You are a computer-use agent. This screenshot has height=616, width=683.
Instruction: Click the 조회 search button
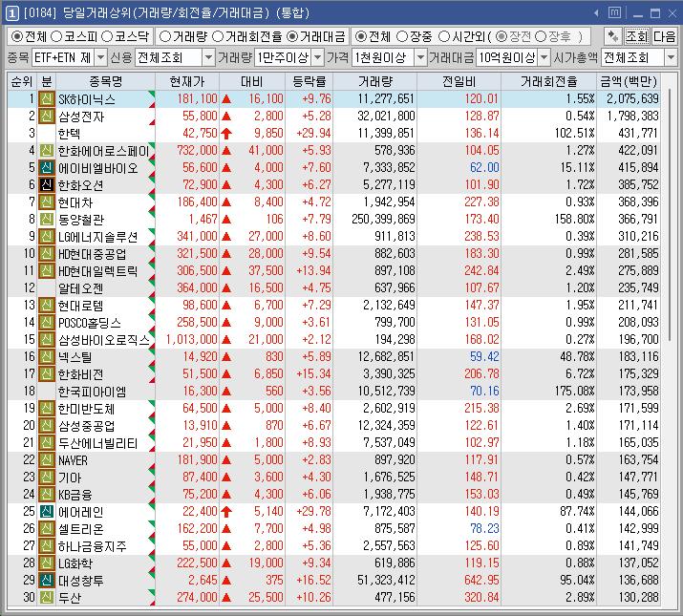(x=637, y=36)
